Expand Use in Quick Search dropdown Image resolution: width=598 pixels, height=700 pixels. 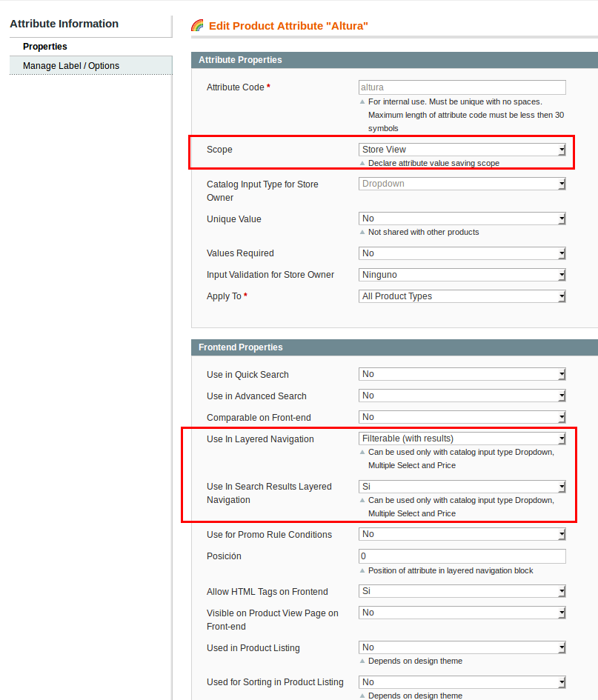click(462, 375)
